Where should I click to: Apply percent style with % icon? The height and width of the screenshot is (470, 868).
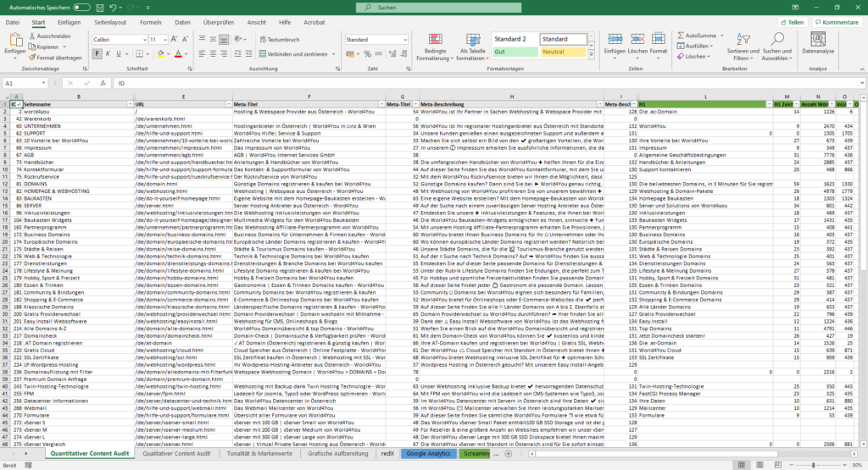pos(368,54)
